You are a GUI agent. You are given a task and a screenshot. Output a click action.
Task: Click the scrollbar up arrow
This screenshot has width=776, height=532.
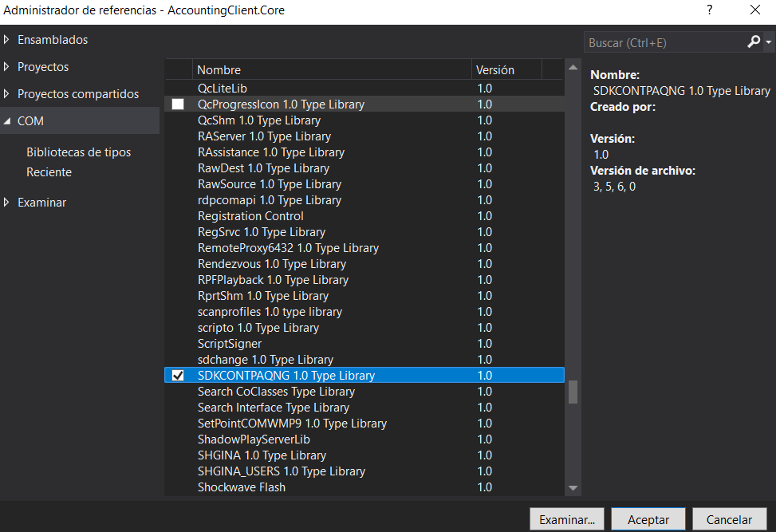coord(573,67)
